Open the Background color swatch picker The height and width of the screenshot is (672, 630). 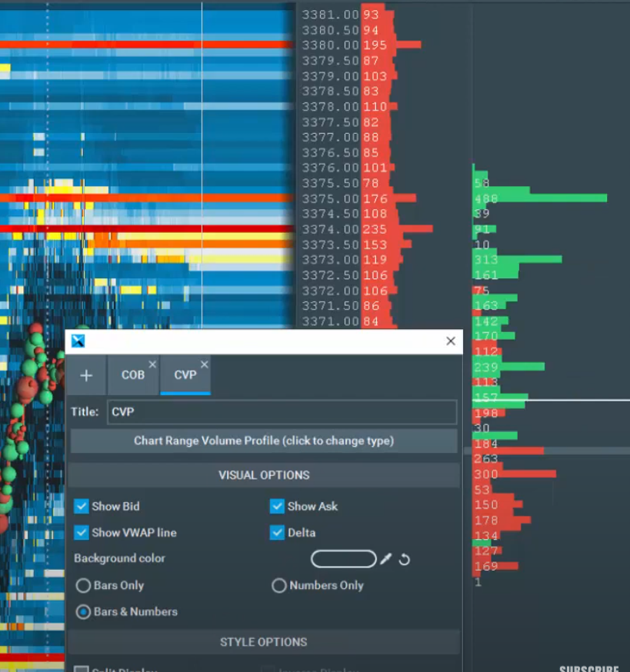pos(343,559)
